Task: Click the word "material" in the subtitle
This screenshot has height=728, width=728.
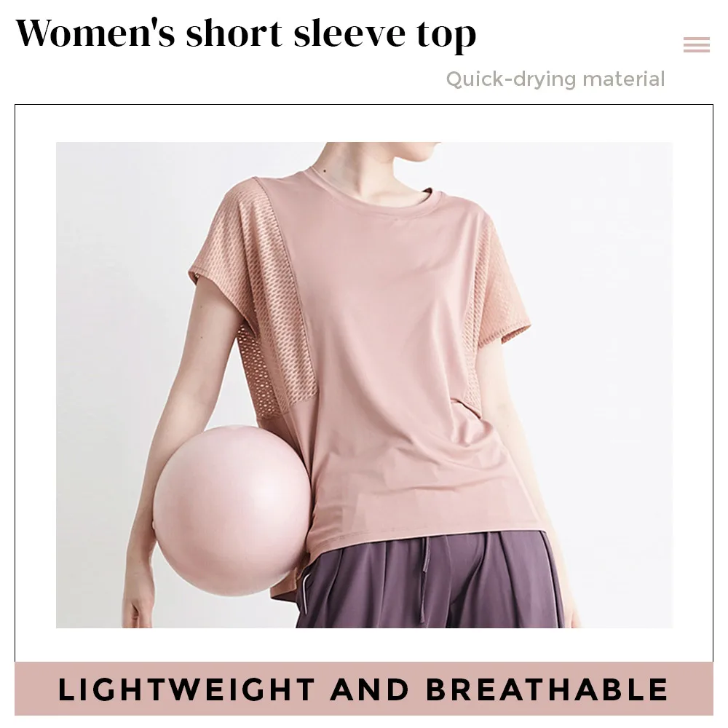Action: pyautogui.click(x=624, y=79)
